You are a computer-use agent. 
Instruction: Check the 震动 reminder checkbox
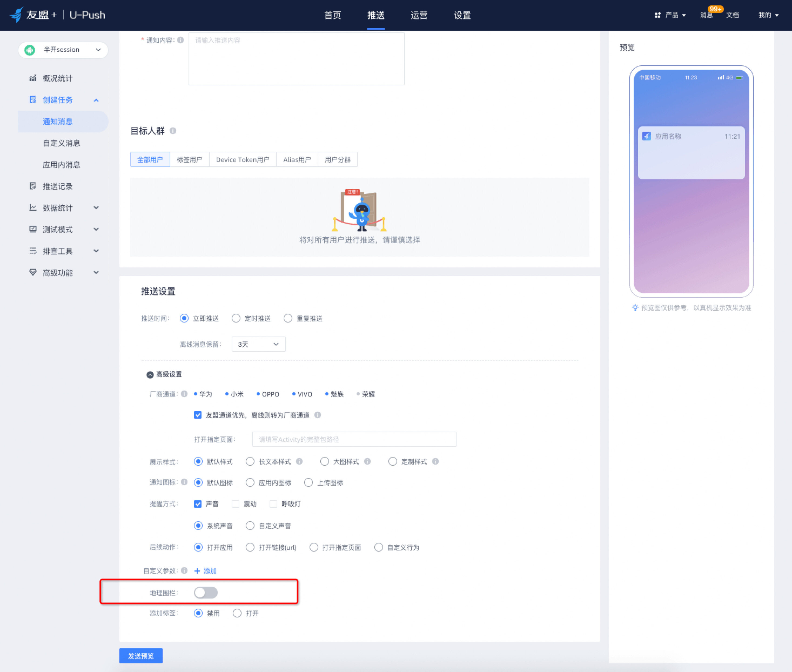click(x=236, y=504)
